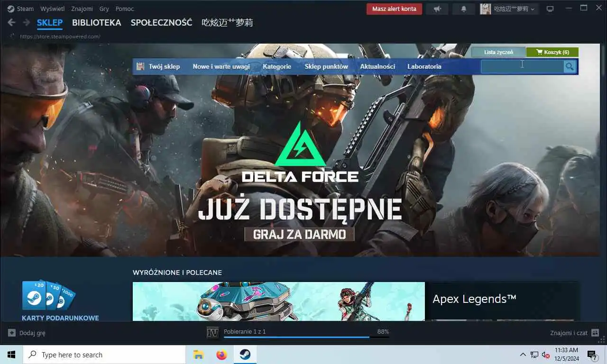This screenshot has width=607, height=364.
Task: Click the magnifier search button
Action: [x=570, y=66]
